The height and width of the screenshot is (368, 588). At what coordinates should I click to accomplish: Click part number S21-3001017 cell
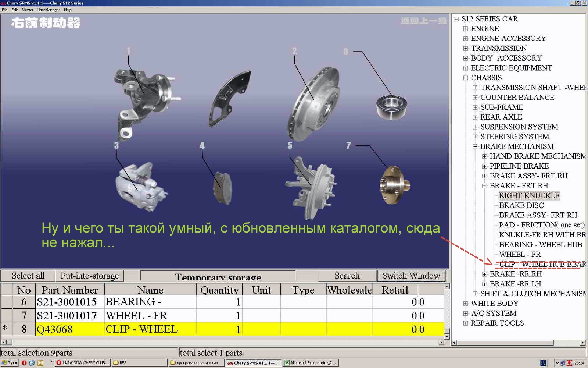pyautogui.click(x=70, y=315)
